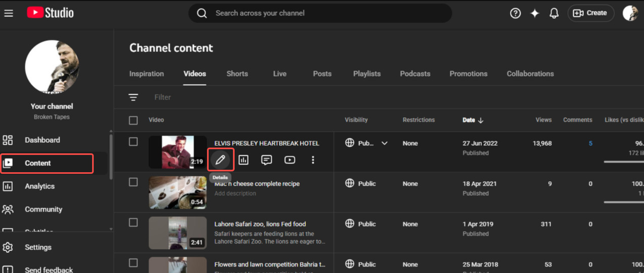Screen dimensions: 644x273
Task: Switch to the Collaborations tab
Action: coord(530,74)
